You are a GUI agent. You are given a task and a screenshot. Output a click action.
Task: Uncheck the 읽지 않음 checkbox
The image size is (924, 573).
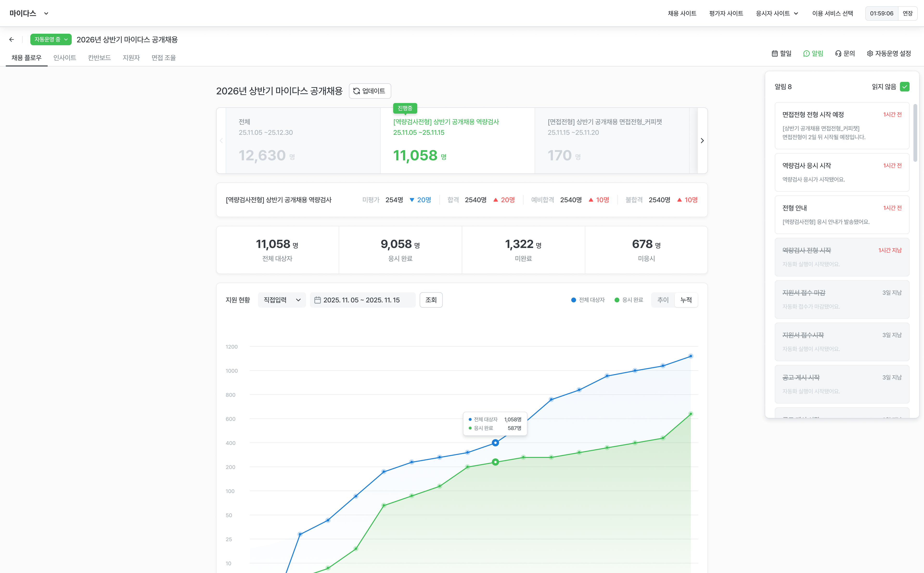[x=904, y=87]
